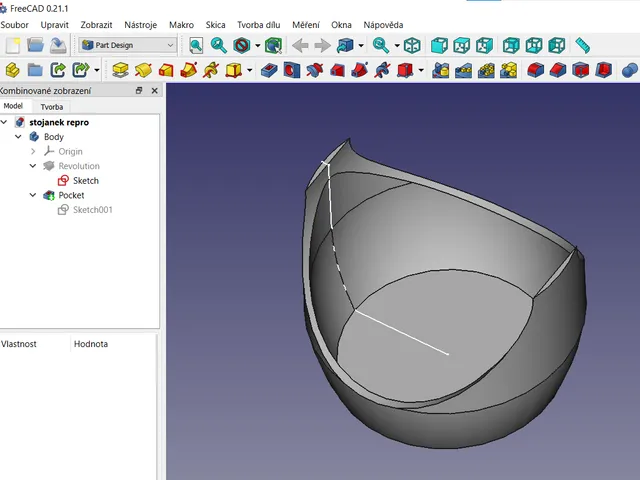
Task: Select Sketch001 in the model tree
Action: click(93, 210)
